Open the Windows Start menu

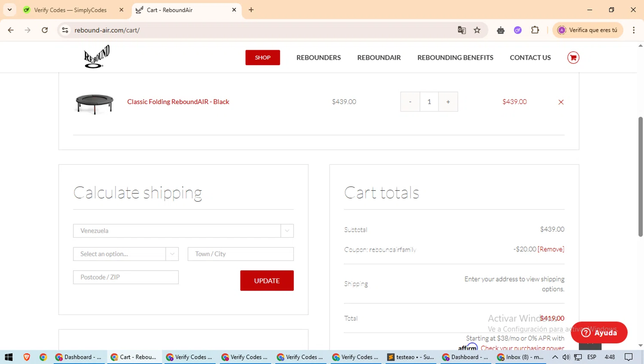[x=9, y=357]
